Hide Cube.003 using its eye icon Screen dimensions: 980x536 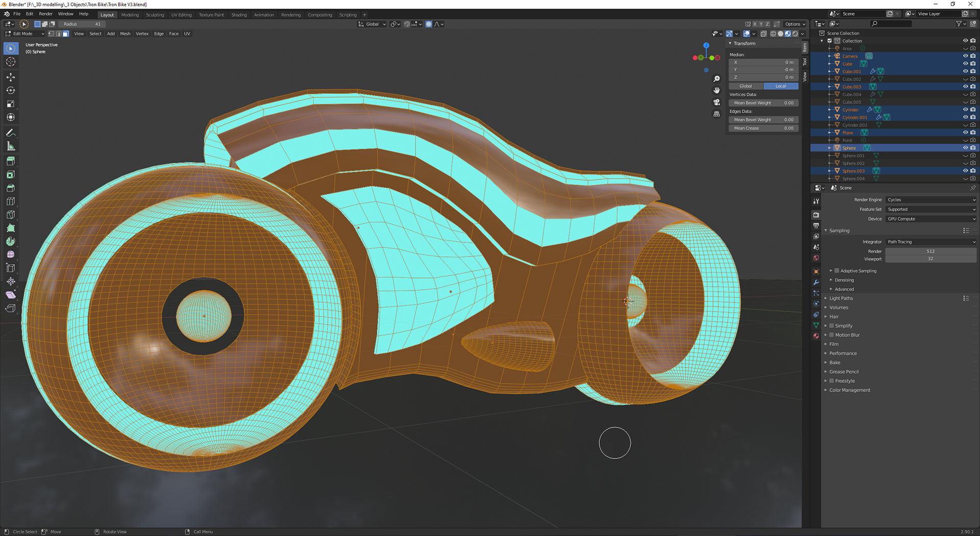click(965, 87)
